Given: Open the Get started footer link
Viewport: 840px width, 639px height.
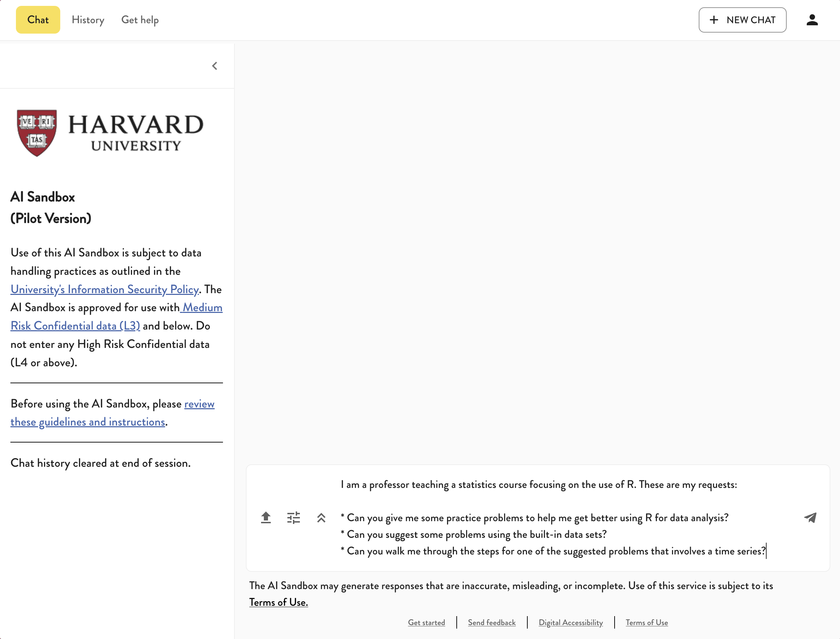Looking at the screenshot, I should 426,623.
